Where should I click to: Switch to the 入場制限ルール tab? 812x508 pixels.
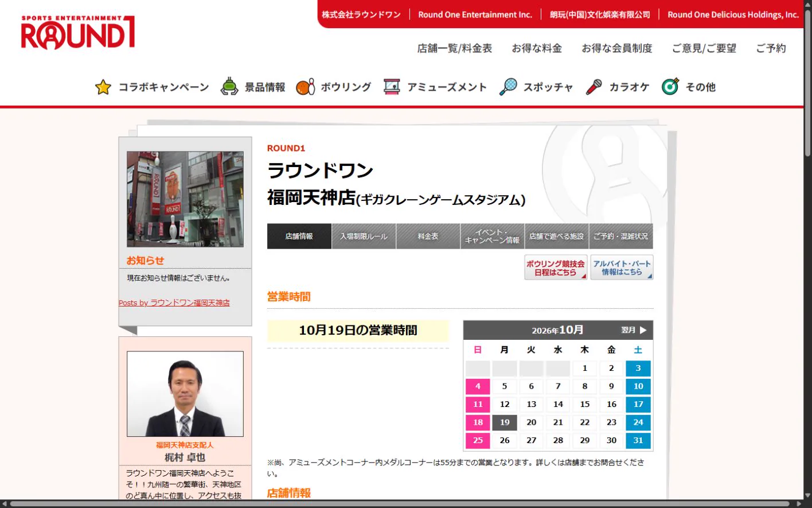coord(364,236)
